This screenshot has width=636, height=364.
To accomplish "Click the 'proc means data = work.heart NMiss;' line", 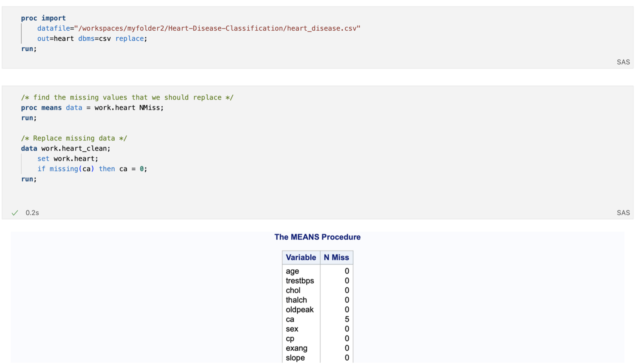I will click(x=92, y=108).
